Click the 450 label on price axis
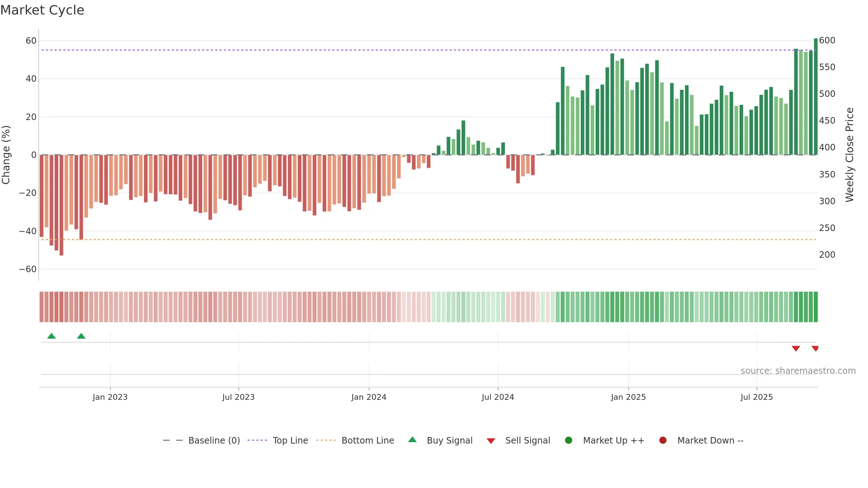868x488 pixels. pos(827,120)
